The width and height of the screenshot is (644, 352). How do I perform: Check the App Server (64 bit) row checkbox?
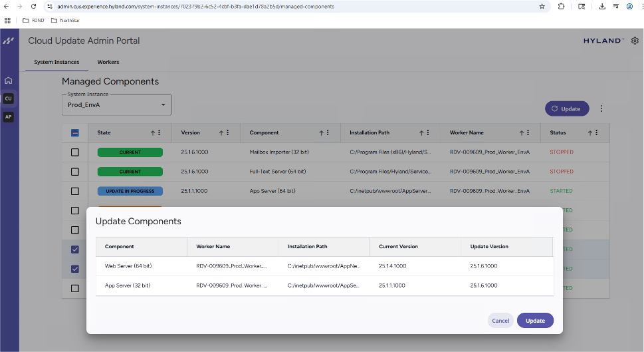[x=74, y=191]
